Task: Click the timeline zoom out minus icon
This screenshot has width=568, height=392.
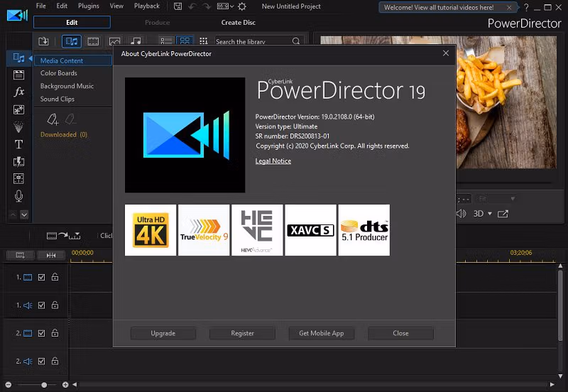Action: pos(9,385)
